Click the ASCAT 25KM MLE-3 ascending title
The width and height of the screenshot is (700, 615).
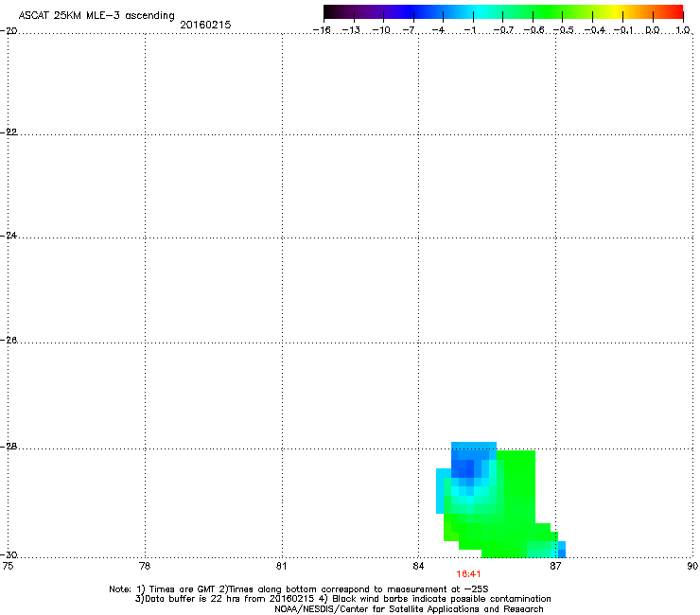point(96,16)
